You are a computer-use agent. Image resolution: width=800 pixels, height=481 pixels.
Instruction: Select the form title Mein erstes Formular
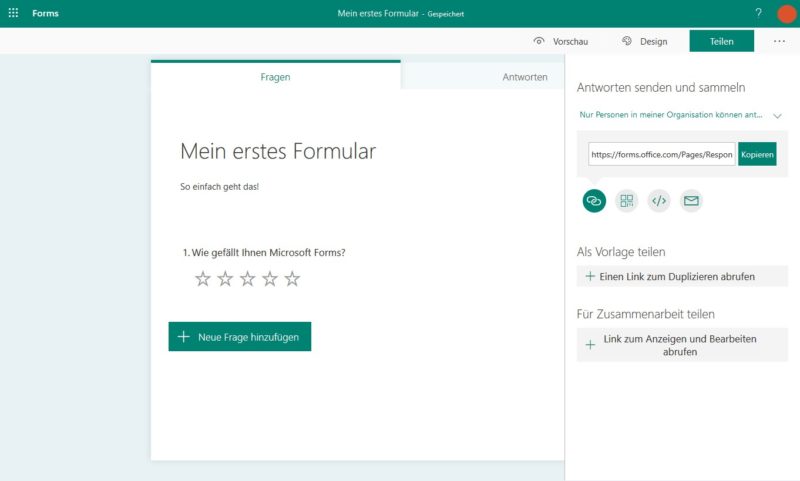pos(278,151)
